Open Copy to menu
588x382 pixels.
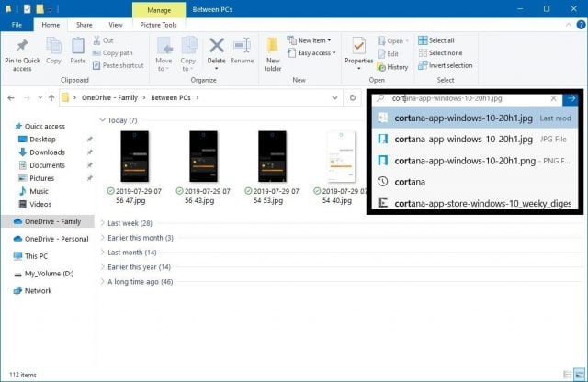pos(187,54)
